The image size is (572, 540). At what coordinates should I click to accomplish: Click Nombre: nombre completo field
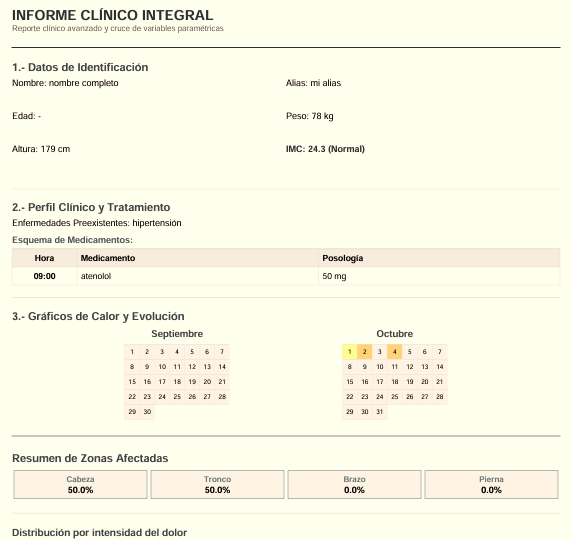click(65, 83)
